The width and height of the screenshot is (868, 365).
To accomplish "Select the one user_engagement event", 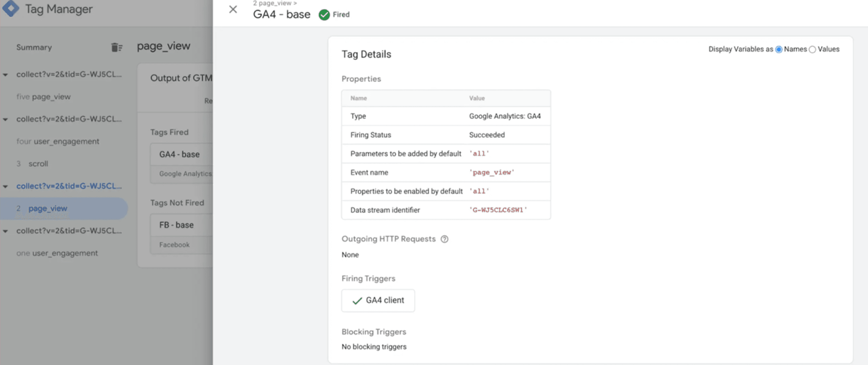I will [57, 253].
